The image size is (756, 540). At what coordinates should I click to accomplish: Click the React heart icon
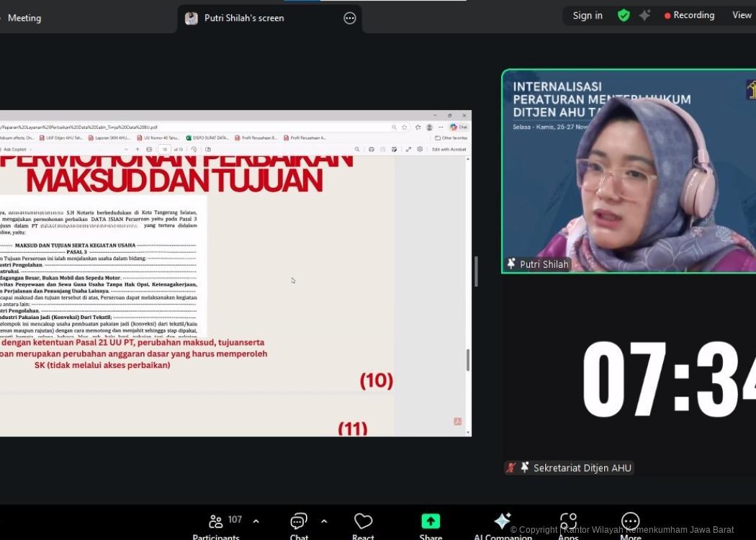tap(363, 521)
